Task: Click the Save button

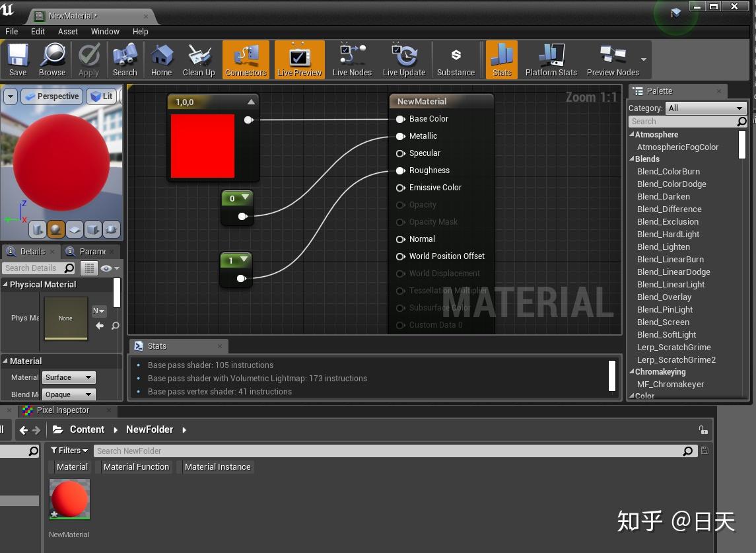Action: (x=18, y=59)
